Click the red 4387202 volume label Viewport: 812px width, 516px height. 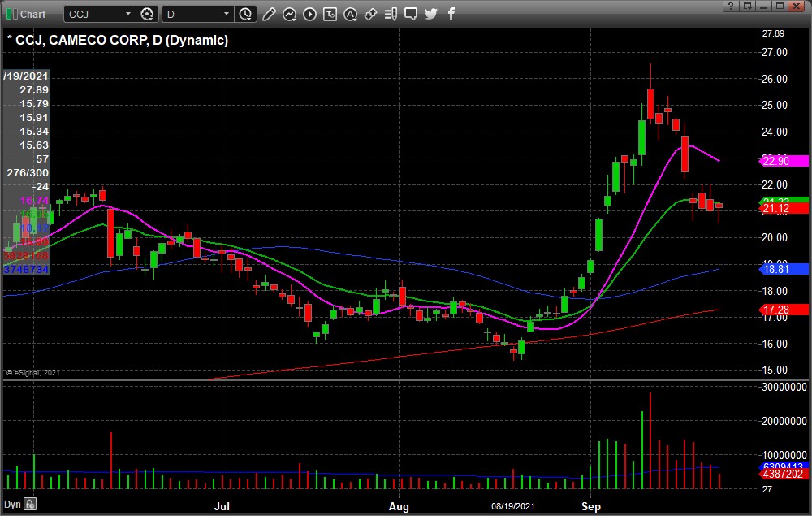pyautogui.click(x=784, y=474)
